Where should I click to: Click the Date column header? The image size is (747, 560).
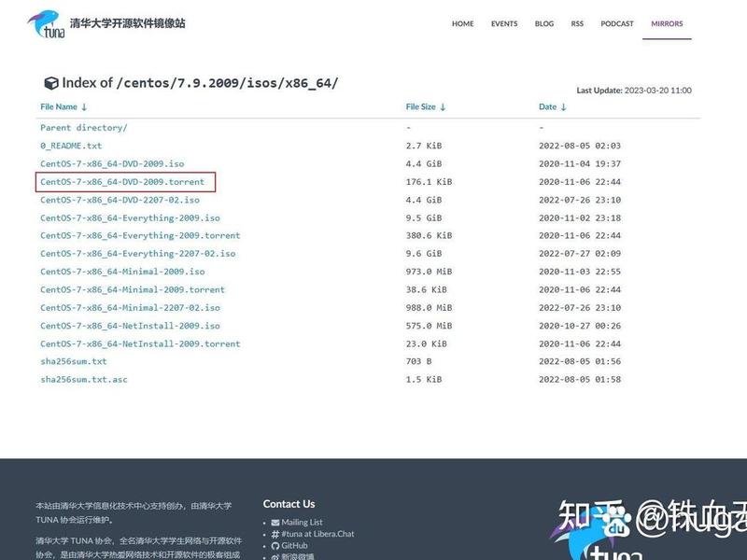click(547, 107)
